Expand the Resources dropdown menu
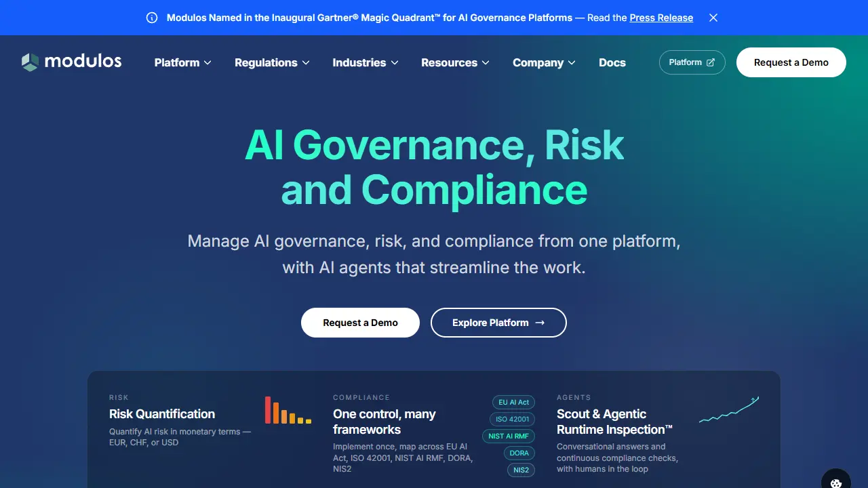868x488 pixels. pyautogui.click(x=455, y=62)
